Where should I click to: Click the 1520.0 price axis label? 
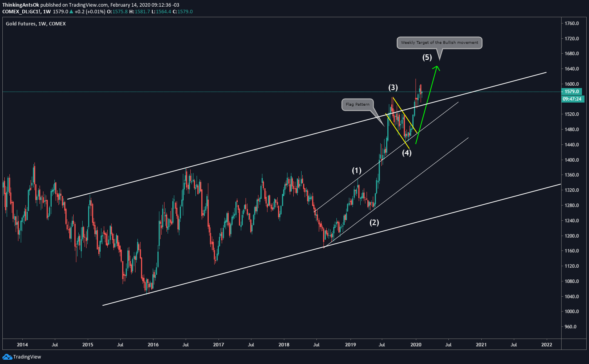[x=572, y=114]
